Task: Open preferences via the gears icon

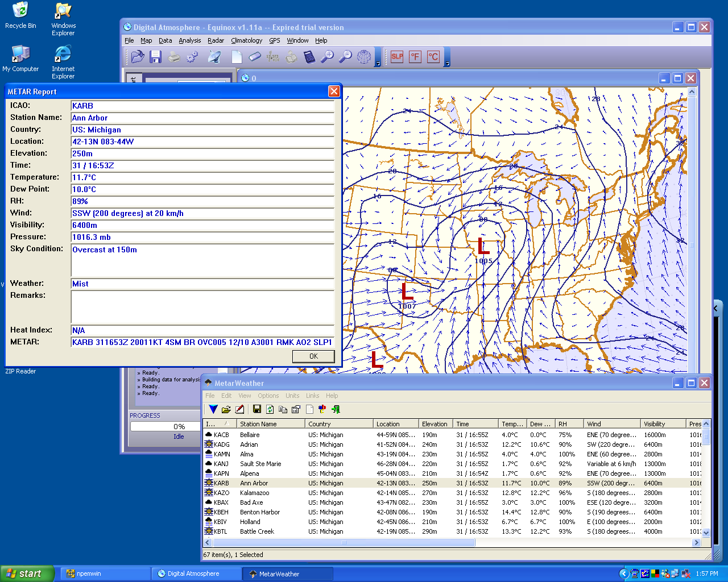Action: pos(192,57)
